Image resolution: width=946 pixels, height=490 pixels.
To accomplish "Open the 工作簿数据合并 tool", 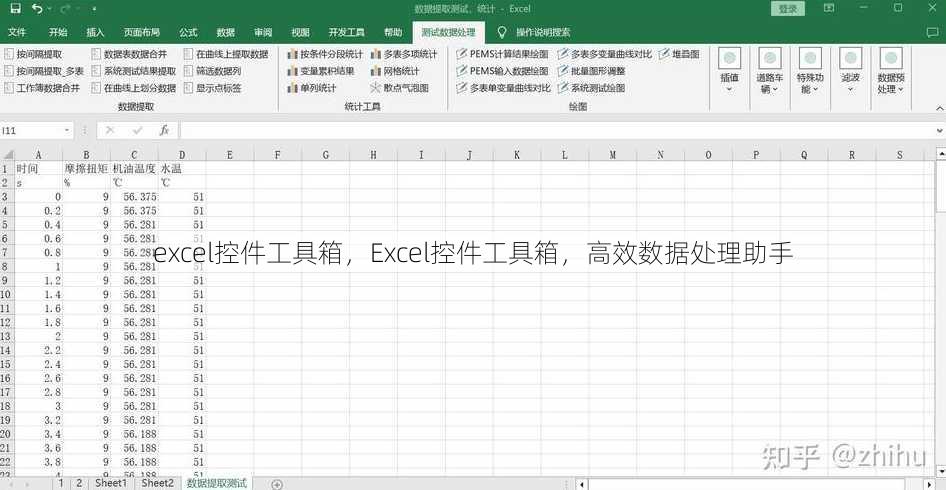I will [42, 88].
